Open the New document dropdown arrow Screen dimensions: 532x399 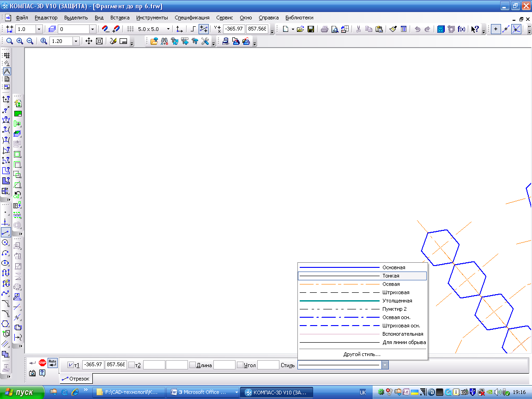click(293, 29)
